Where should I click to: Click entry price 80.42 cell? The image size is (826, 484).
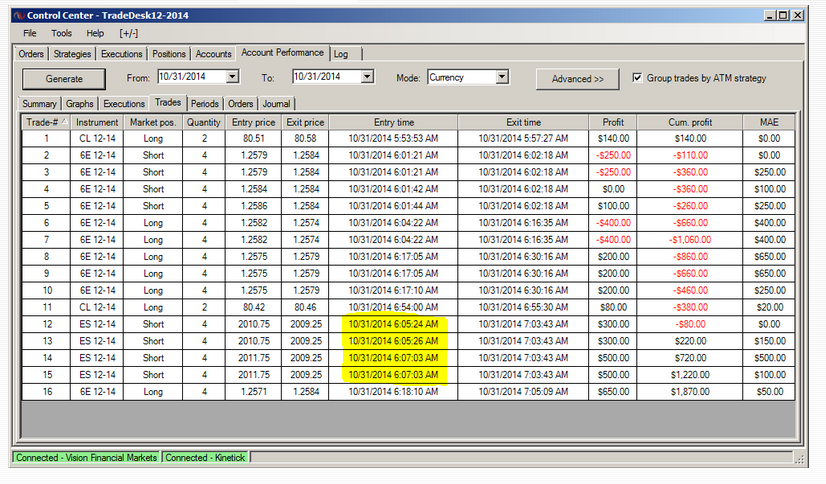pyautogui.click(x=253, y=307)
